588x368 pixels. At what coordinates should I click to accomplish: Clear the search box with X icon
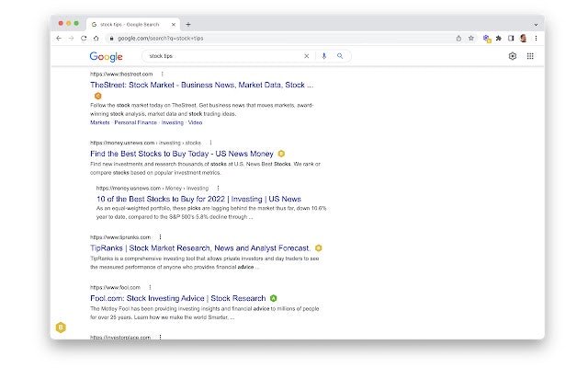coord(306,56)
